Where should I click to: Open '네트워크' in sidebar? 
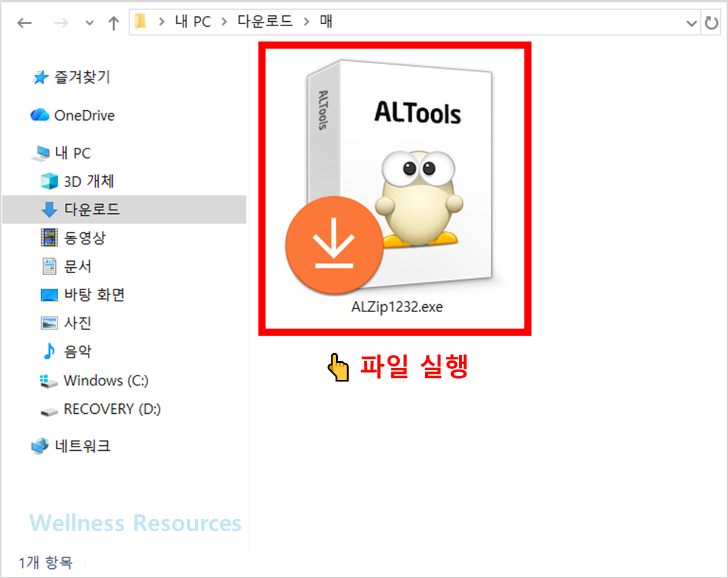tap(82, 447)
